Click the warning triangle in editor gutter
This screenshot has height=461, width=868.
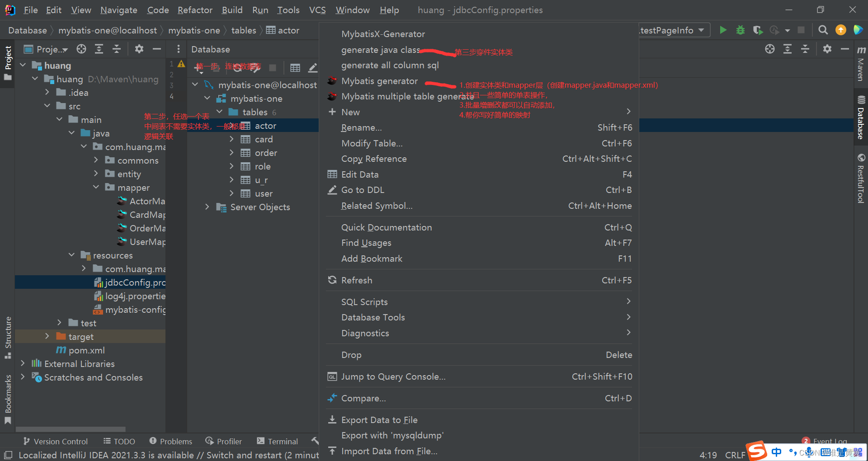coord(181,64)
